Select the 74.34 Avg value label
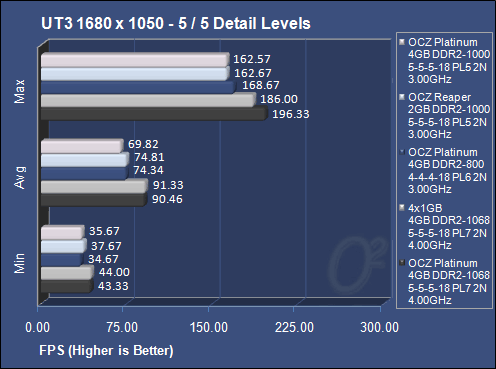The image size is (496, 369). point(148,170)
